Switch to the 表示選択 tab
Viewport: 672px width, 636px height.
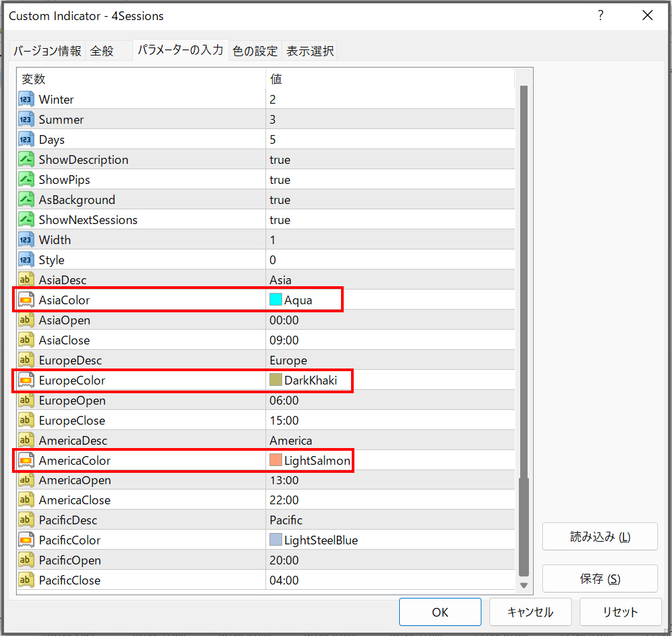click(310, 51)
